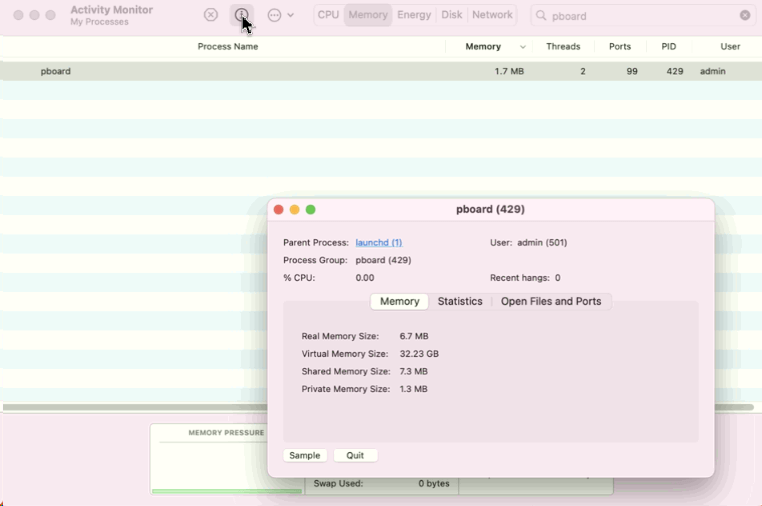
Task: Click the magnifying glass search icon
Action: (x=541, y=16)
